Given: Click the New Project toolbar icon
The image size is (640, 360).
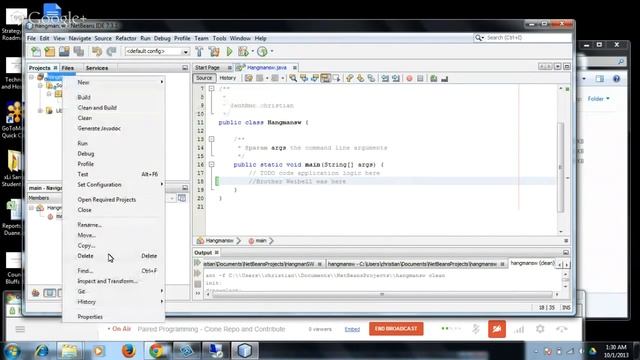Looking at the screenshot, I should coord(50,51).
